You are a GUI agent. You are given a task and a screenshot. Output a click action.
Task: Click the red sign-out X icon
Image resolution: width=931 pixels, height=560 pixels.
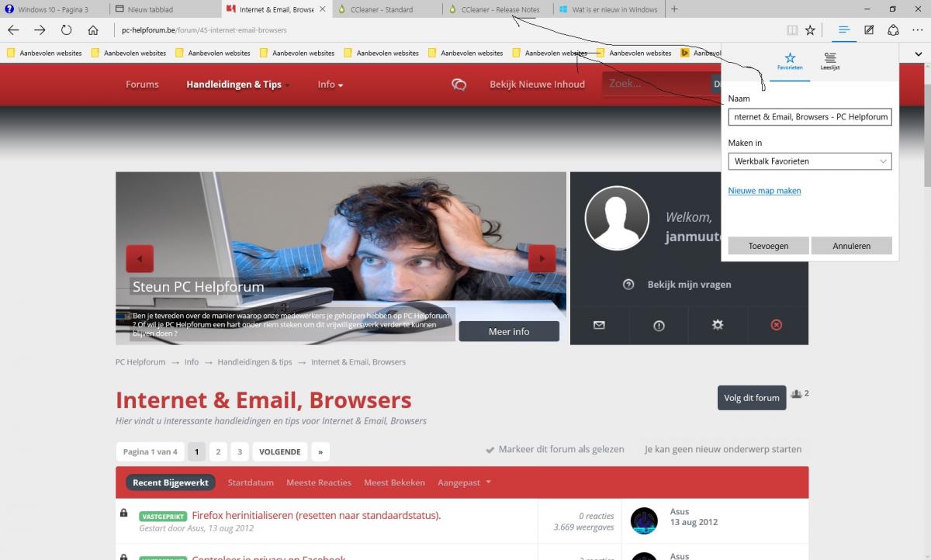pyautogui.click(x=777, y=326)
